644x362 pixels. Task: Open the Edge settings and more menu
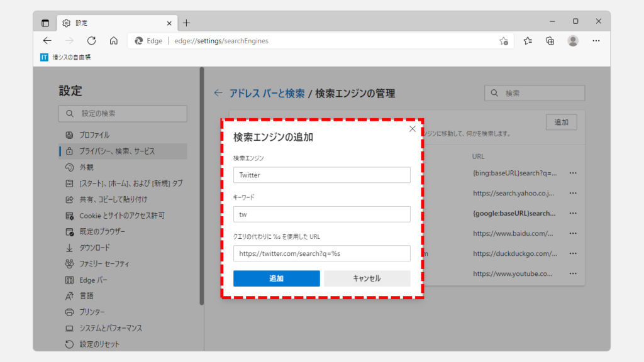[596, 41]
